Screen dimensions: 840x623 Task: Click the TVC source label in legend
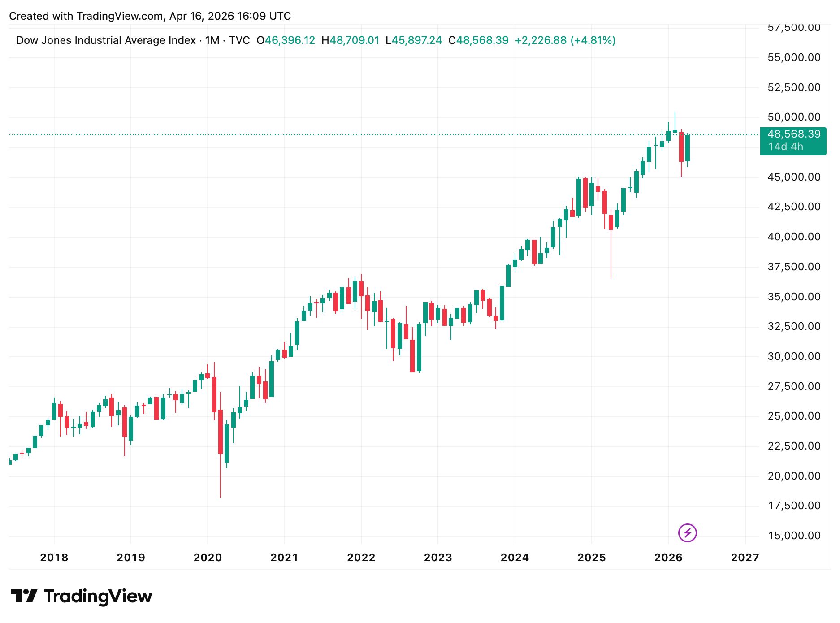tap(239, 40)
